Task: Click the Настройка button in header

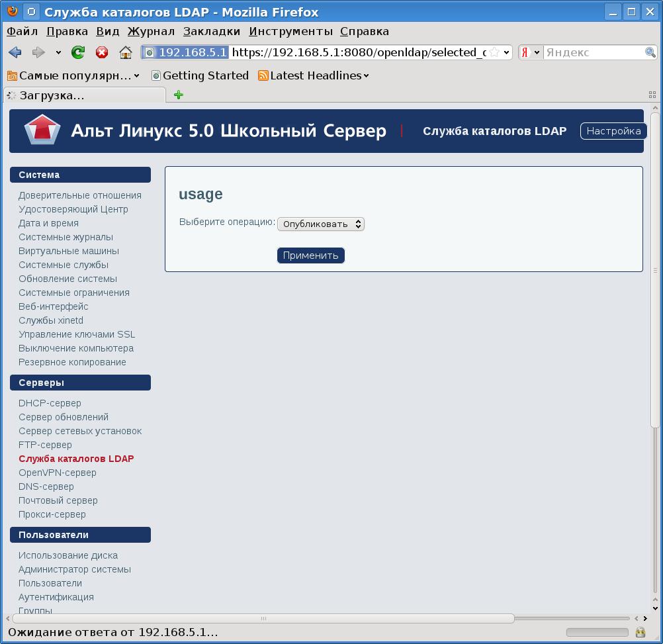Action: pos(613,131)
